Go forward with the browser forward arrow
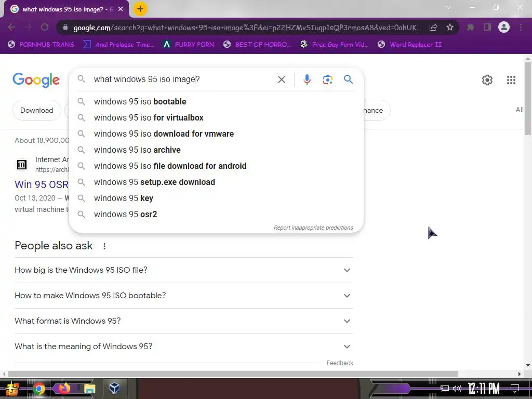532x399 pixels. click(28, 27)
